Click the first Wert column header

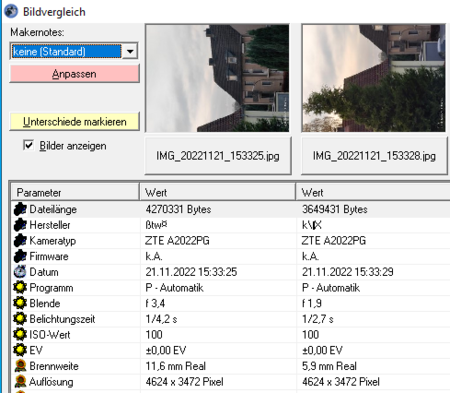[x=218, y=192]
